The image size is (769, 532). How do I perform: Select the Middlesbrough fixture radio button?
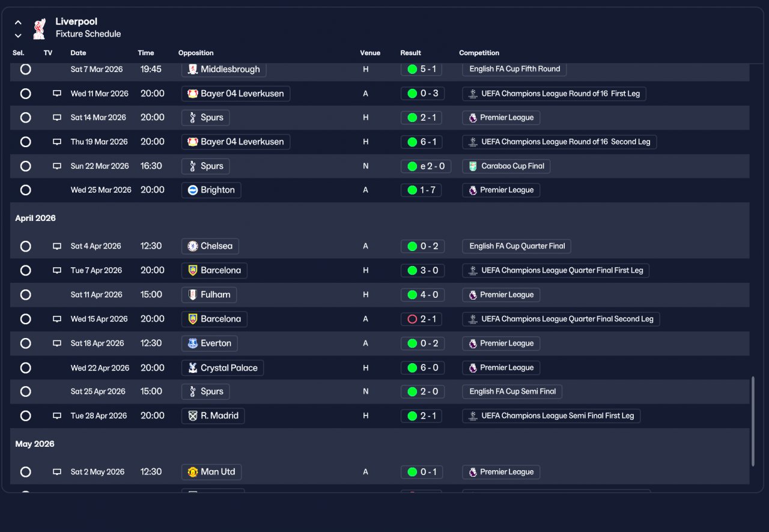(x=25, y=69)
